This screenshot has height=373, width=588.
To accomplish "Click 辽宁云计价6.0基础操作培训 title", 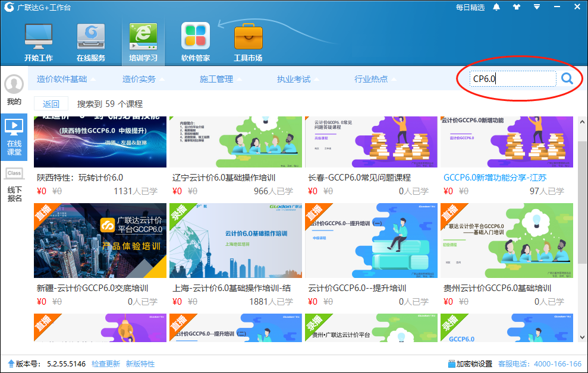I will tap(224, 178).
